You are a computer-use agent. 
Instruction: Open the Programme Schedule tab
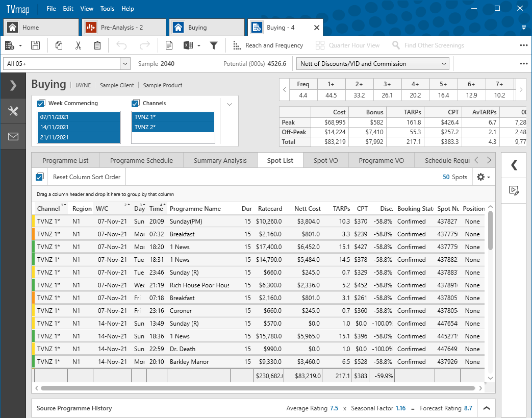[141, 161]
